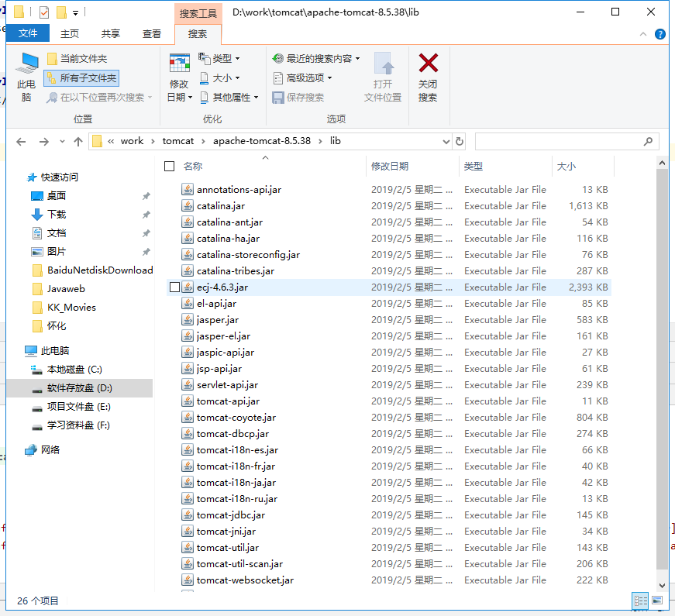Click the 此电脑 search location icon
This screenshot has width=675, height=616.
pyautogui.click(x=27, y=63)
